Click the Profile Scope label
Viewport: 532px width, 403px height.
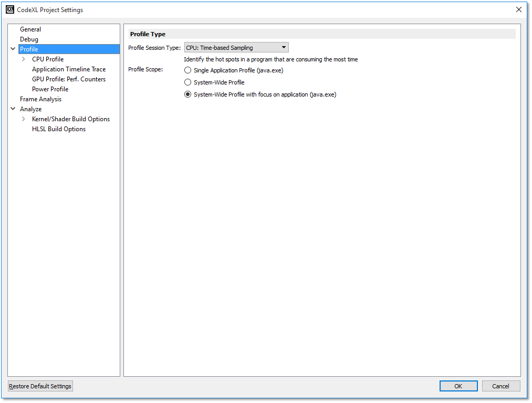[x=145, y=69]
